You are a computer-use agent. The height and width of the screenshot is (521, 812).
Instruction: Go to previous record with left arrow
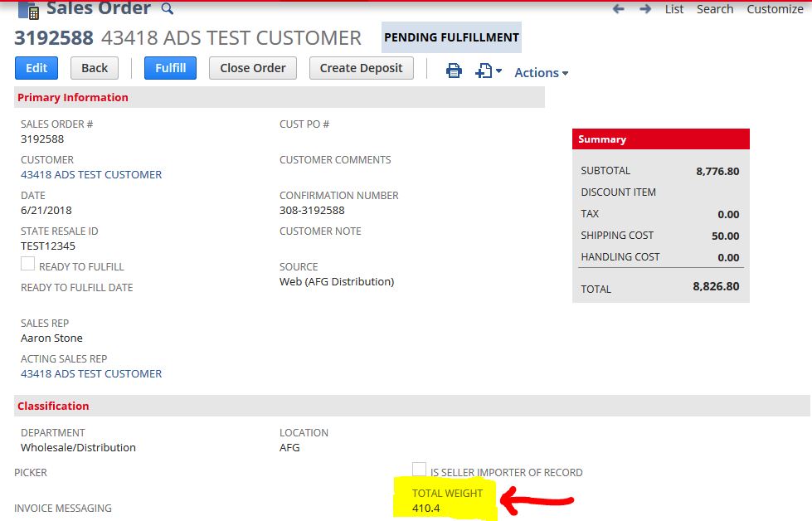(x=618, y=9)
